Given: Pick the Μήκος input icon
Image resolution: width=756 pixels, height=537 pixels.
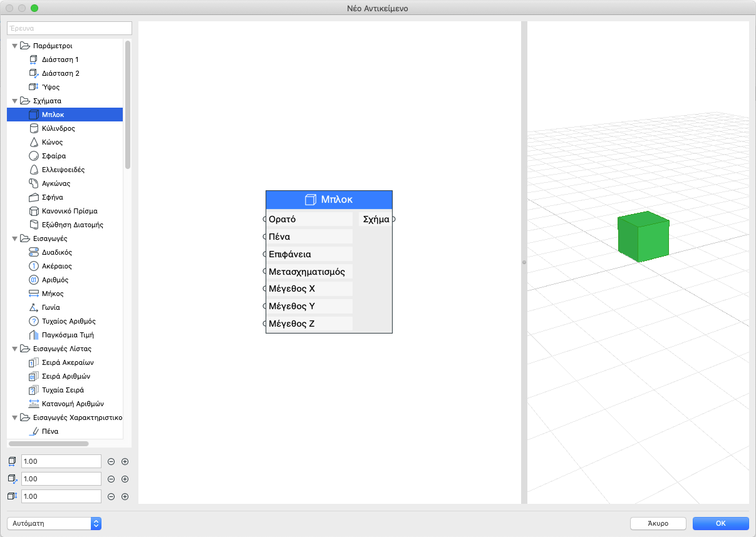Looking at the screenshot, I should tap(34, 294).
